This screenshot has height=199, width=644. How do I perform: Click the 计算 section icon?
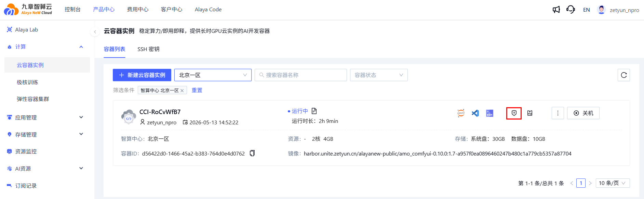(9, 47)
